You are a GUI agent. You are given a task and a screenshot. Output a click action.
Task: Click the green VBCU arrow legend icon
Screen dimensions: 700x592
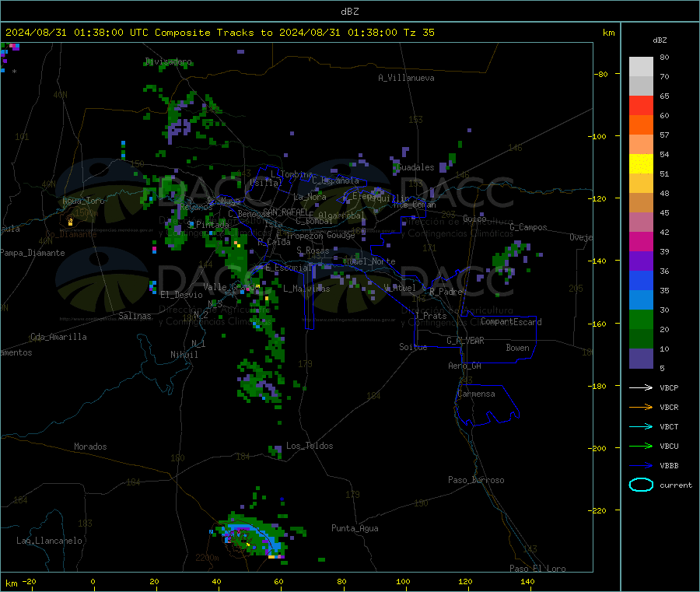pos(641,446)
